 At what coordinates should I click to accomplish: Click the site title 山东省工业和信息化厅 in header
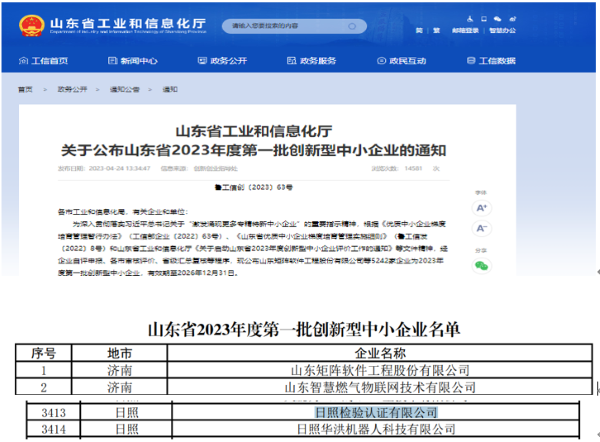(128, 23)
